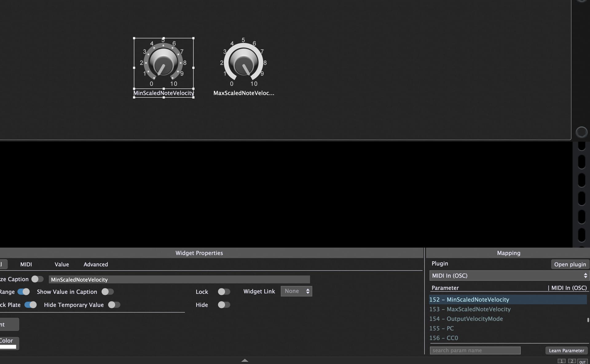Viewport: 590px width, 364px height.
Task: Select the MinScaledNoteVelocity knob widget
Action: [163, 63]
